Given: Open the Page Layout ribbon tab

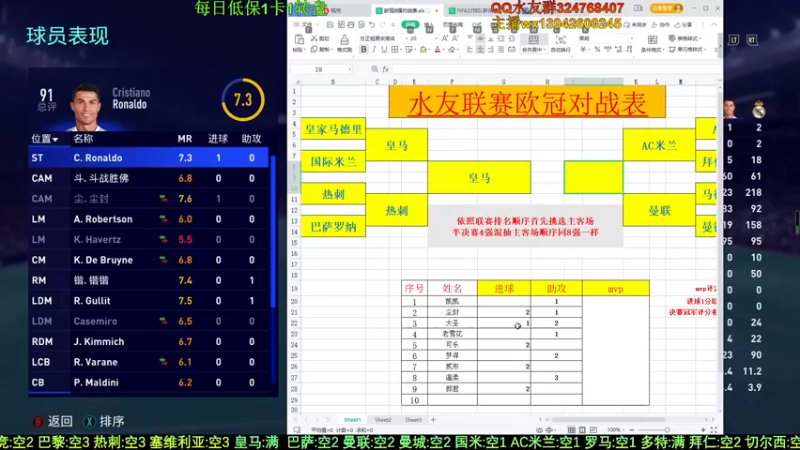Looking at the screenshot, I should tap(453, 24).
